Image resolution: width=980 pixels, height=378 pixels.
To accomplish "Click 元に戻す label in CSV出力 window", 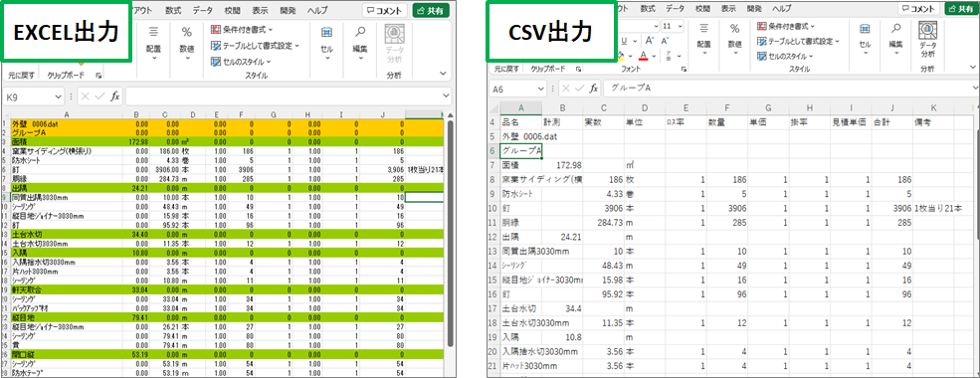I will (x=506, y=68).
